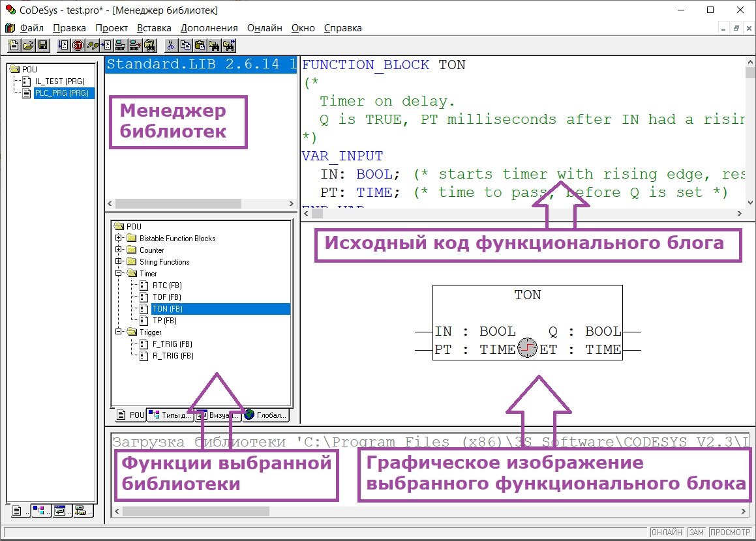Switch to library Глобал... tab
The width and height of the screenshot is (756, 541).
pos(265,415)
